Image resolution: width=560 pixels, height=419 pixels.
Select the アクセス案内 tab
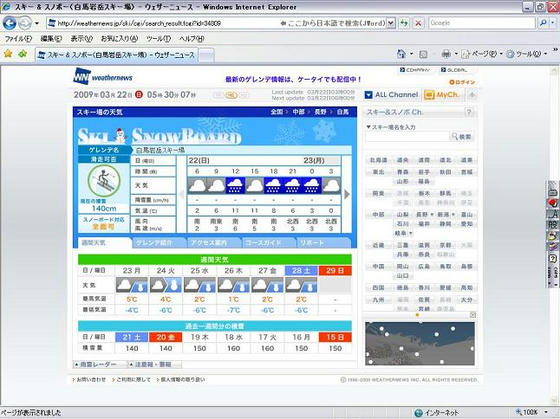pos(214,243)
